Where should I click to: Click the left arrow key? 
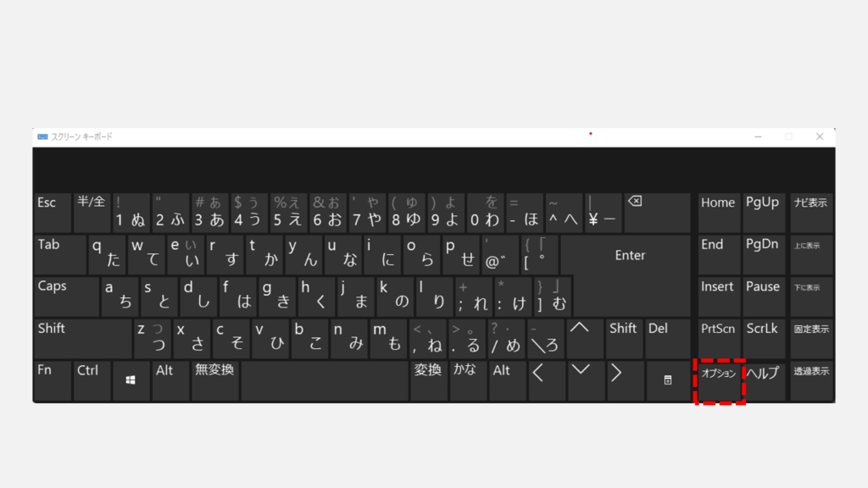pos(547,380)
